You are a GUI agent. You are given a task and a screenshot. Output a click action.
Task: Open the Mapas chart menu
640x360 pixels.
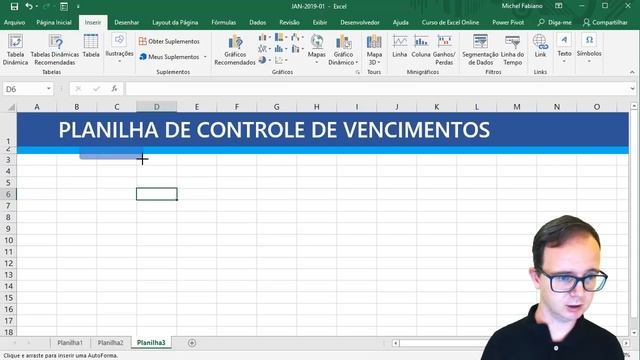coord(316,49)
